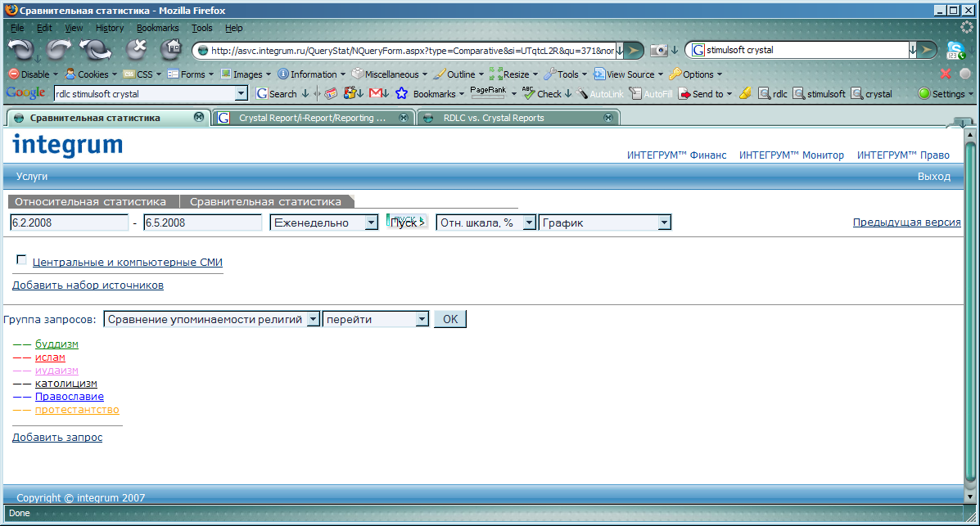Click the browser Forward arrow button
The width and height of the screenshot is (980, 526).
coord(59,50)
